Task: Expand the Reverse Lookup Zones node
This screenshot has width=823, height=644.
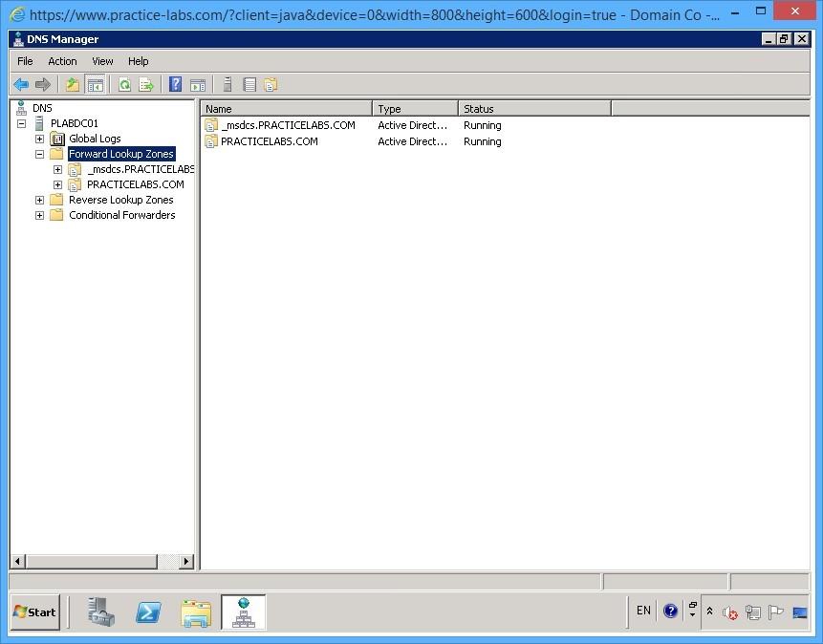Action: 39,200
